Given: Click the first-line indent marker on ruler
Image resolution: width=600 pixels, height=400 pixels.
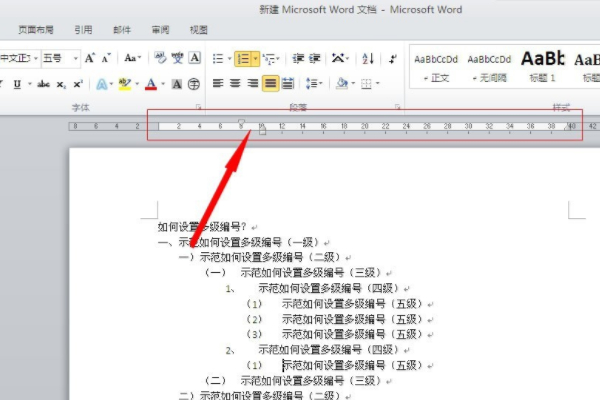Looking at the screenshot, I should (x=241, y=123).
